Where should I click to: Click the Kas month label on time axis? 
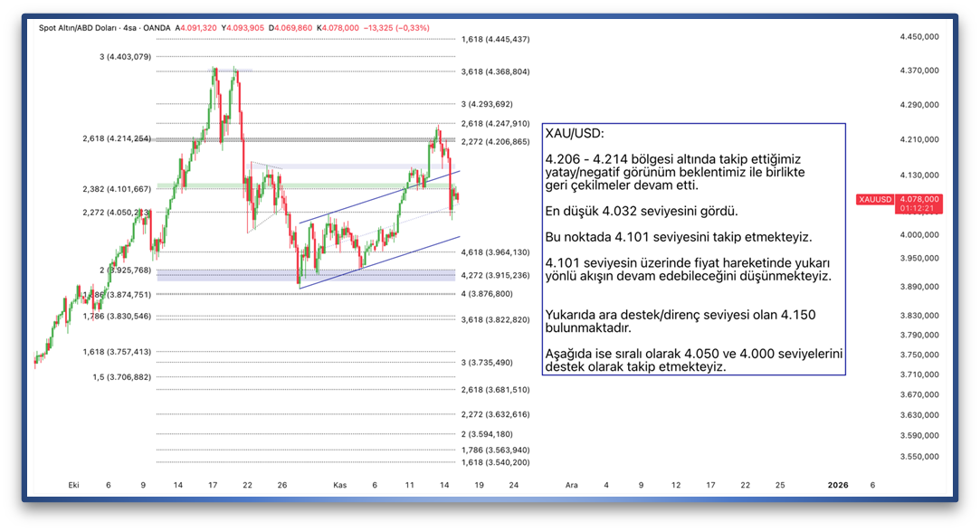(x=340, y=485)
